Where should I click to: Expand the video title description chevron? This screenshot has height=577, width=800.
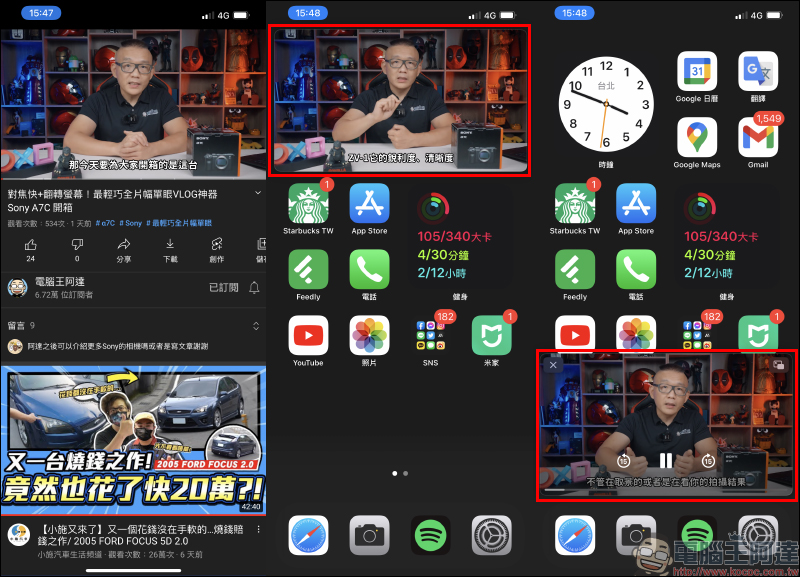pyautogui.click(x=258, y=193)
